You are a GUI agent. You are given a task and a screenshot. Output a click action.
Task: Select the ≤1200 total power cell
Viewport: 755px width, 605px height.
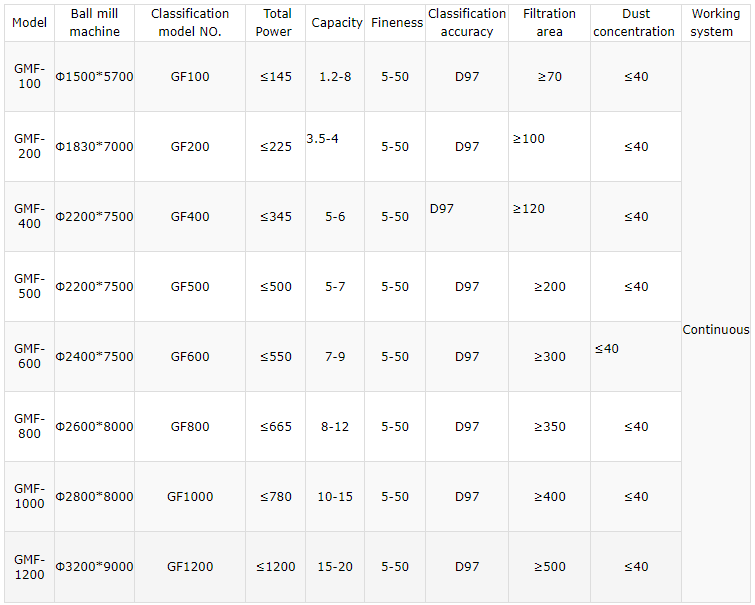click(x=275, y=567)
